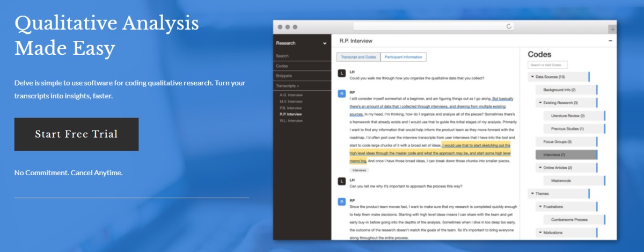
Task: Click the No Commitment. Cancel Anytime. text
Action: [x=69, y=173]
